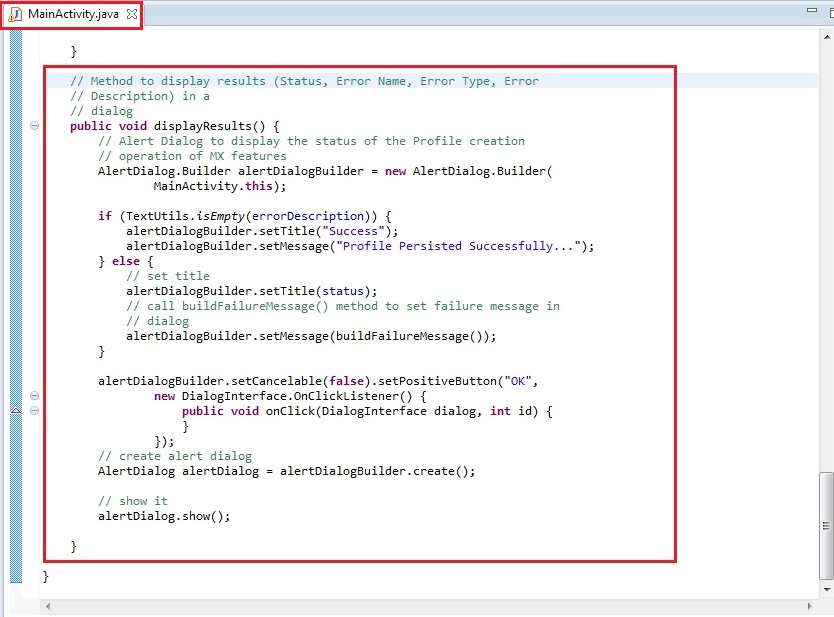Collapse the onClick method fold marker
Viewport: 834px width, 617px height.
[x=35, y=411]
